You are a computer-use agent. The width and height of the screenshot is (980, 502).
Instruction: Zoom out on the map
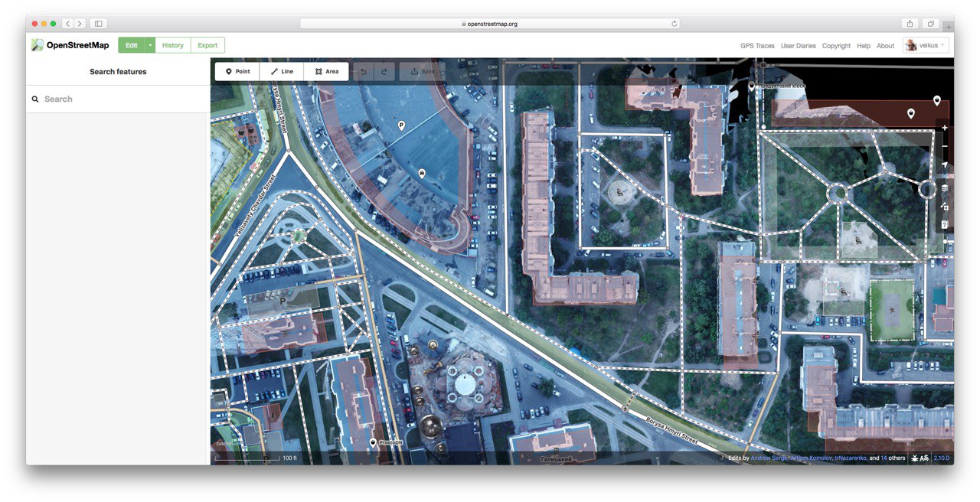coord(945,146)
